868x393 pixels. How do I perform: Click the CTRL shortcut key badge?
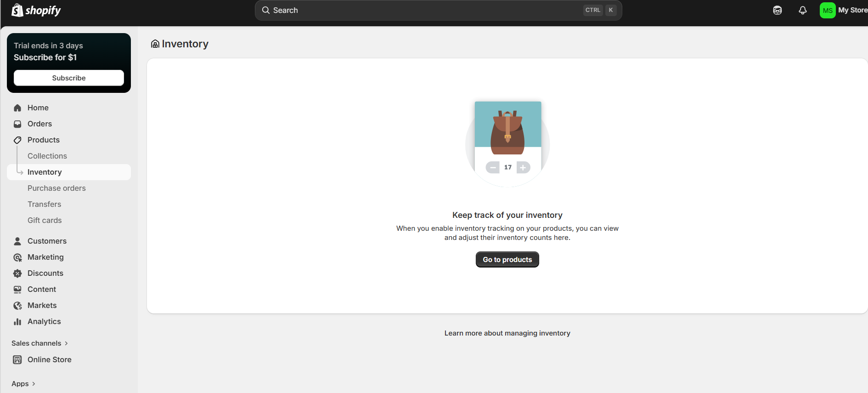593,10
